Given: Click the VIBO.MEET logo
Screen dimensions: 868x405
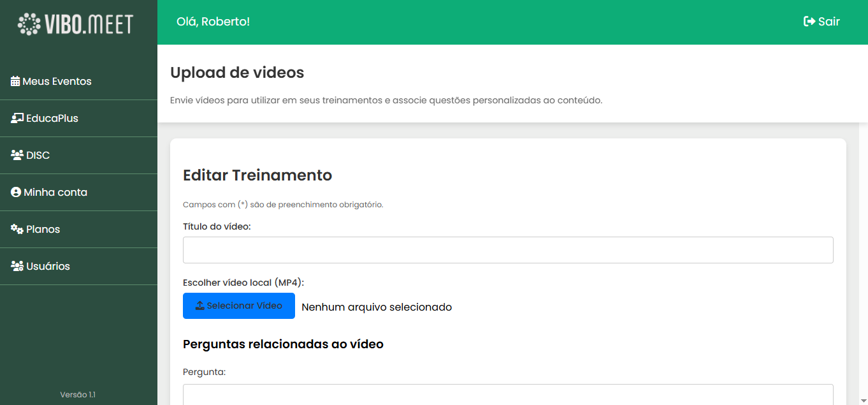Looking at the screenshot, I should (75, 24).
